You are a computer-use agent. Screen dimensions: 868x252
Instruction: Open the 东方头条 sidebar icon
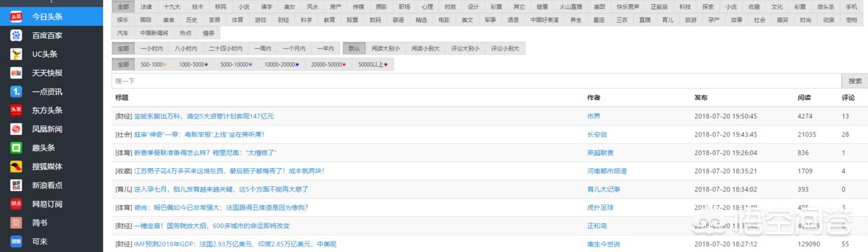pyautogui.click(x=15, y=110)
